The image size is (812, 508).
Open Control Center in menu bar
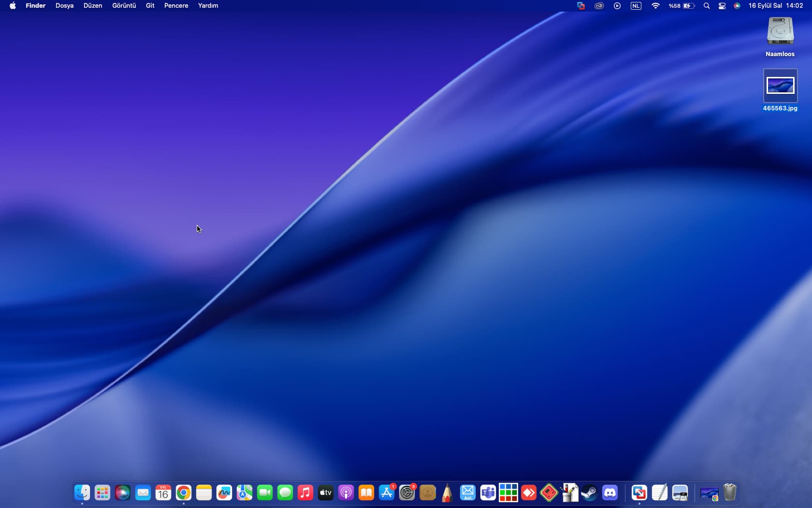722,6
